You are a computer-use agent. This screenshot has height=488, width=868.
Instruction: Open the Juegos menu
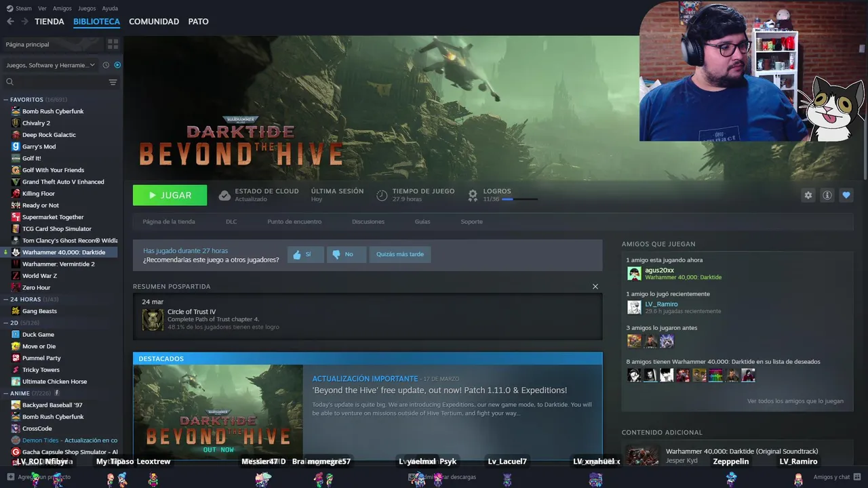point(87,8)
